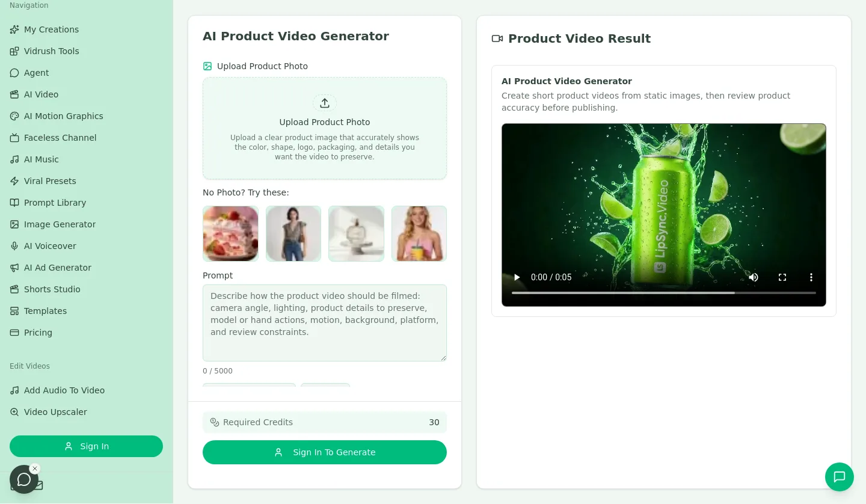Image resolution: width=866 pixels, height=504 pixels.
Task: Choose the blonde woman with drink sample
Action: (x=419, y=233)
